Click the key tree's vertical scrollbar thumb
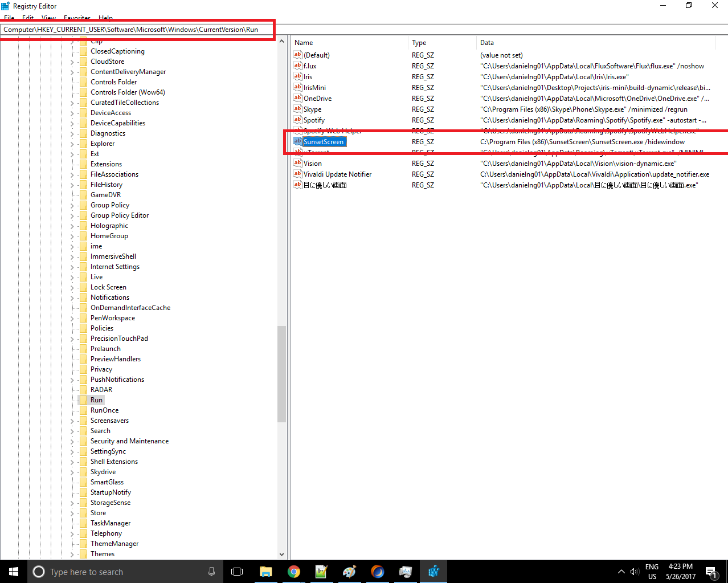This screenshot has width=728, height=583. point(281,374)
